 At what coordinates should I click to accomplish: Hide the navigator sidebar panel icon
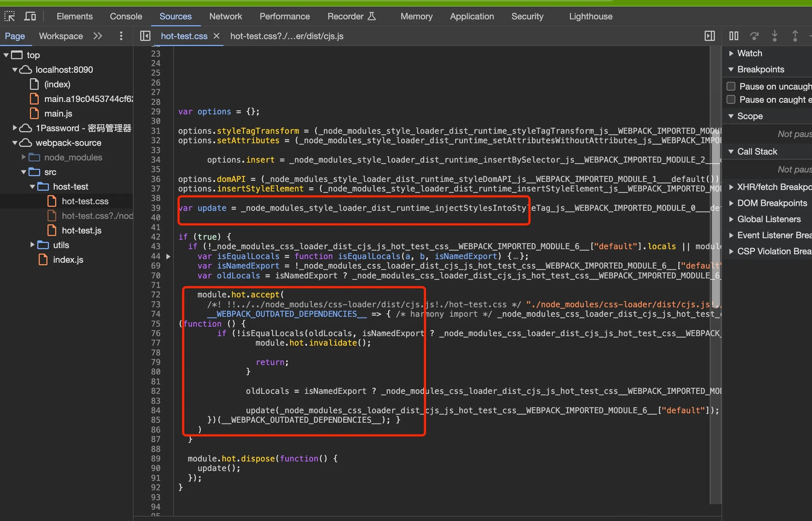pyautogui.click(x=145, y=36)
